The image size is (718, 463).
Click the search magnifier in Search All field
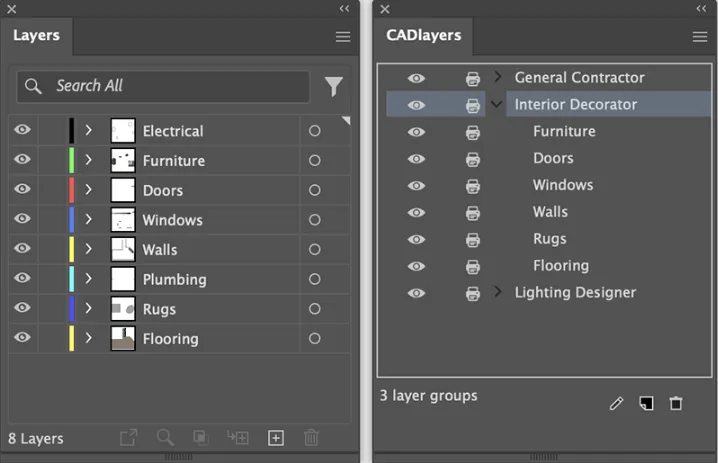coord(33,86)
